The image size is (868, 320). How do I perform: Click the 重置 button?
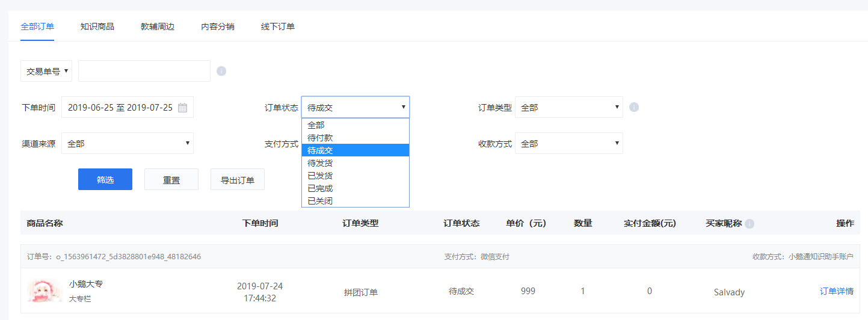[171, 179]
